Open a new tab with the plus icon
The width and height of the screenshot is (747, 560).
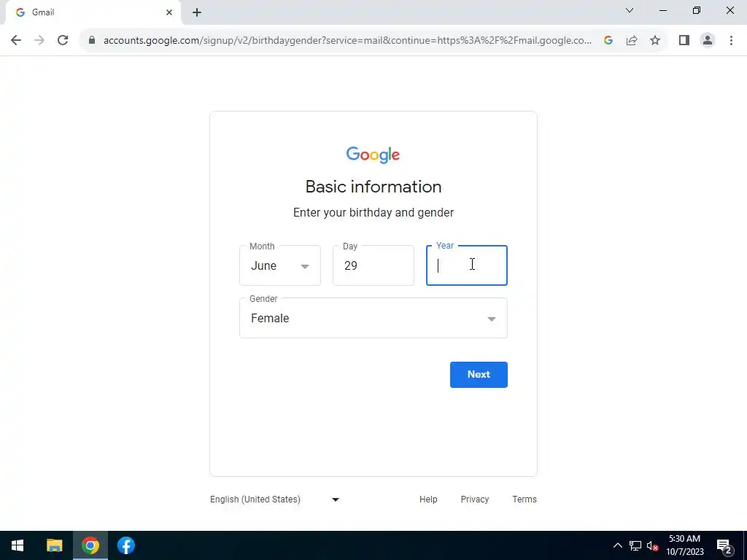[x=197, y=12]
